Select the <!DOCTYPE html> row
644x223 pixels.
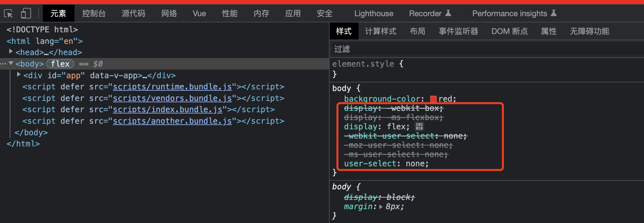42,30
